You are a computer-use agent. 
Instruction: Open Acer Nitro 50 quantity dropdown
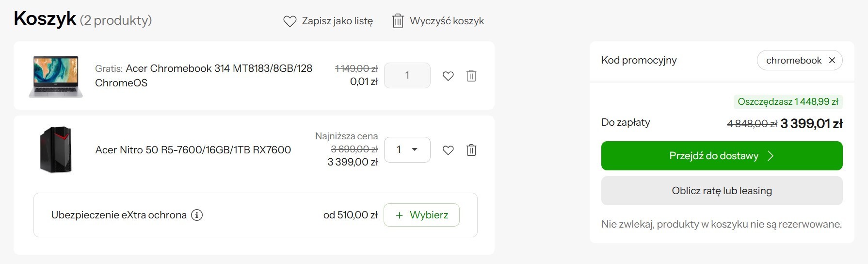407,149
